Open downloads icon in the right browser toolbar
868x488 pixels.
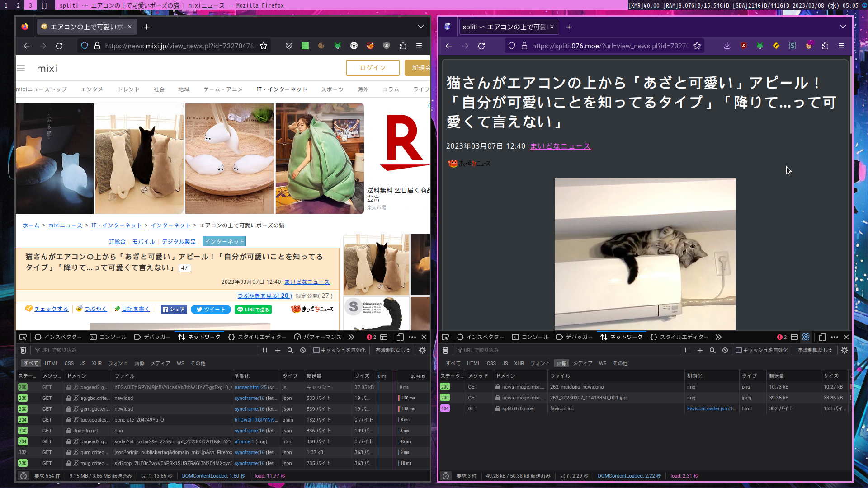727,46
